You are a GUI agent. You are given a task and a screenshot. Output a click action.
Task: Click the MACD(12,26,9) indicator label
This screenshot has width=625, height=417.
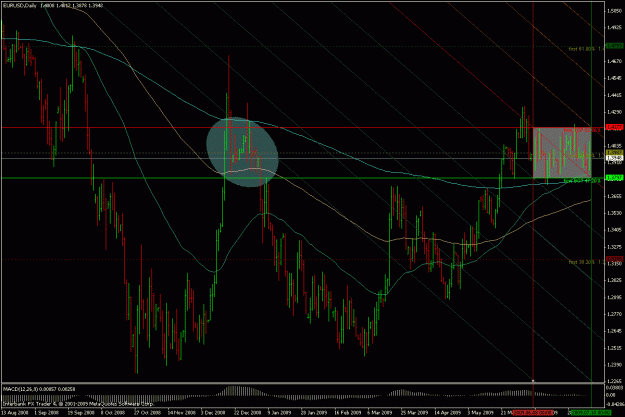pos(19,389)
